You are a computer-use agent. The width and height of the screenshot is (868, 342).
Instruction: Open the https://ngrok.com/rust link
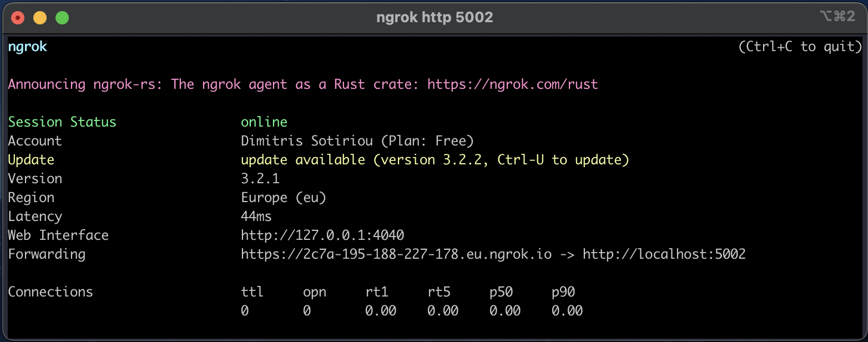tap(513, 84)
